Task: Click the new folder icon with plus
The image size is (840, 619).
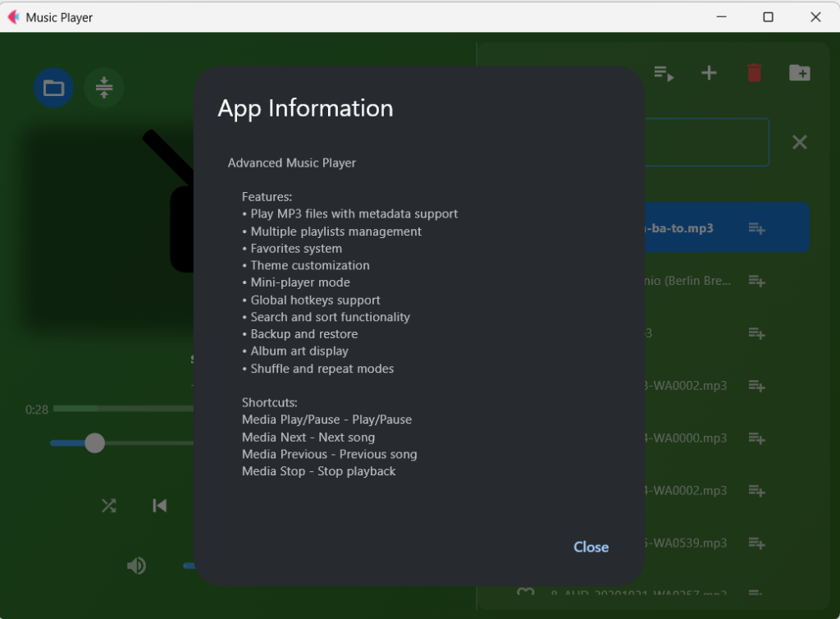Action: 799,73
